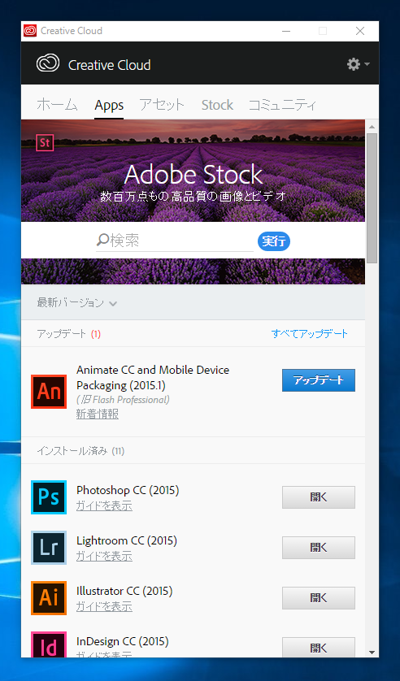Click the Photoshop CC (2015) name
400x681 pixels.
coord(128,490)
